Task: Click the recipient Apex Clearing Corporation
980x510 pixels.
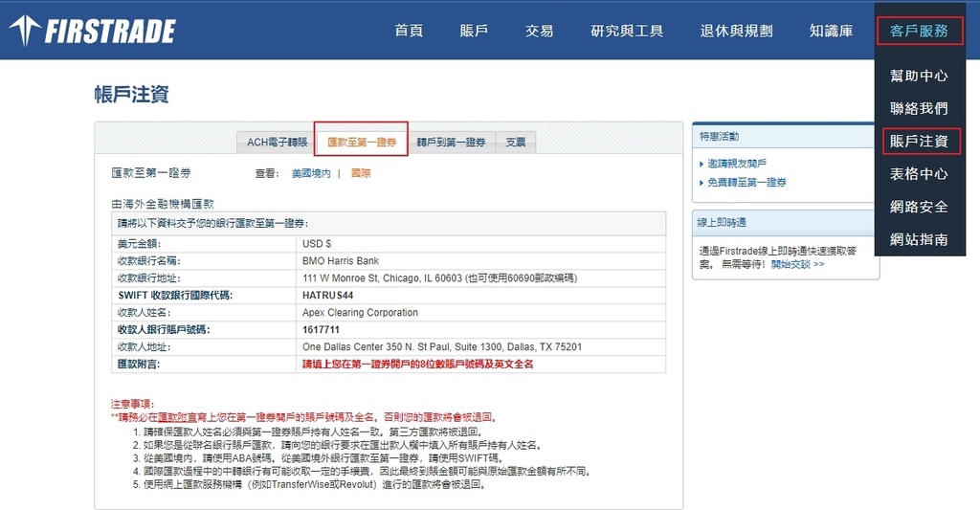Action: [360, 313]
